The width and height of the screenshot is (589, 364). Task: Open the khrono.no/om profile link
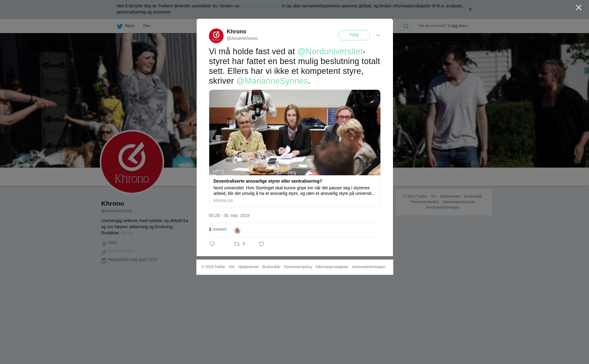(x=121, y=251)
